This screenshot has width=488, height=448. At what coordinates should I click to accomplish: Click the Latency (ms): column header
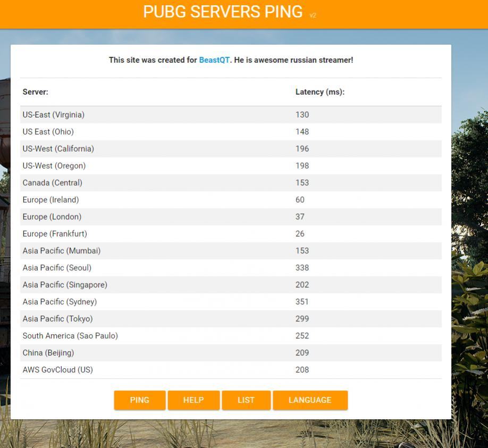coord(320,92)
